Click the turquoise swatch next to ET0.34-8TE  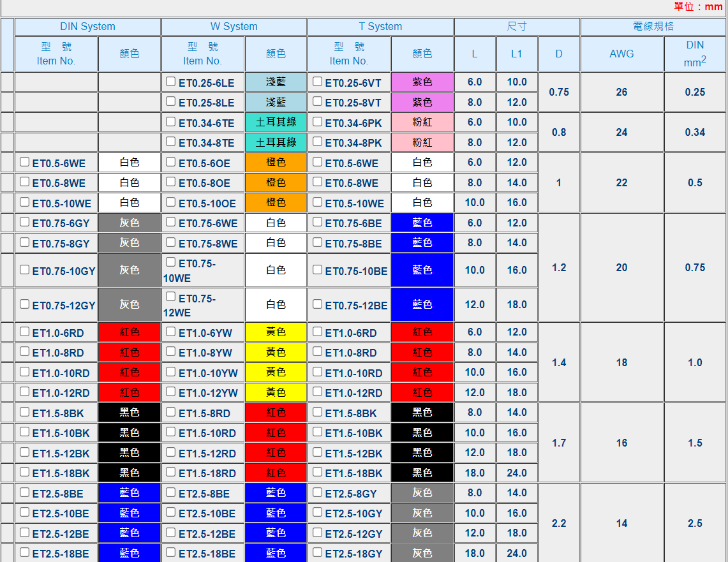click(x=276, y=142)
